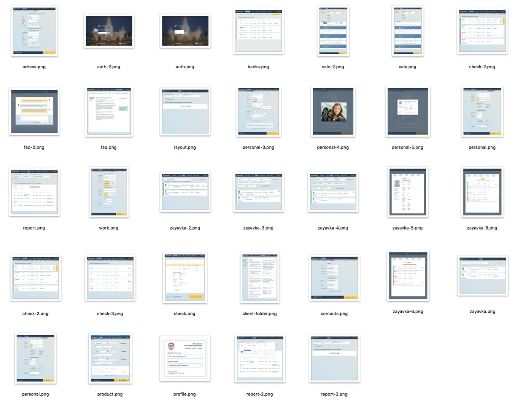Open the profile.png thumbnail with portrait
The image size is (526, 420).
(x=185, y=358)
